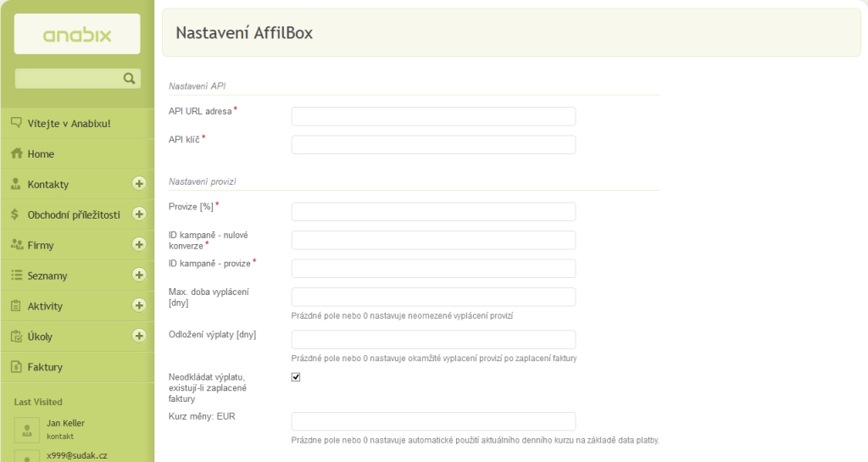Add a company via Firmy plus icon
This screenshot has height=462, width=868.
[x=139, y=244]
